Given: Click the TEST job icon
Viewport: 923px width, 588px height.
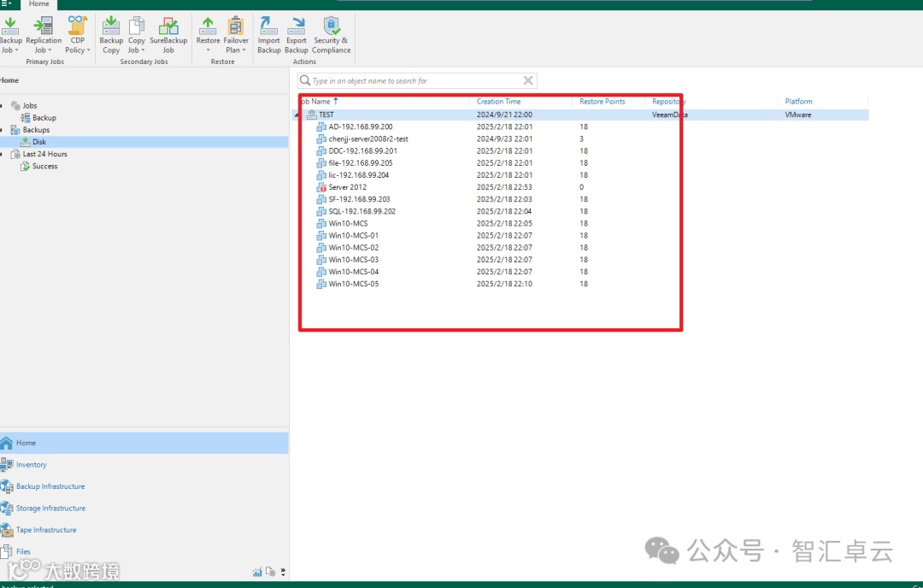Looking at the screenshot, I should click(x=312, y=115).
